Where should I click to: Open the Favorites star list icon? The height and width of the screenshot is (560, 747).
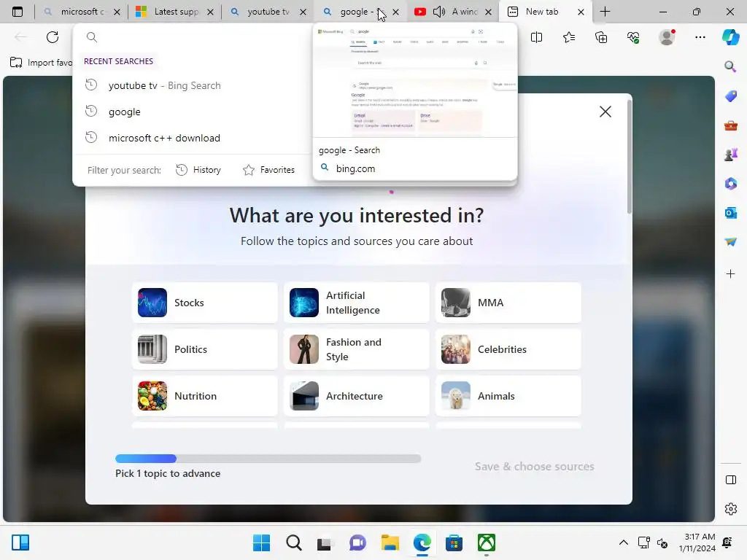click(569, 37)
